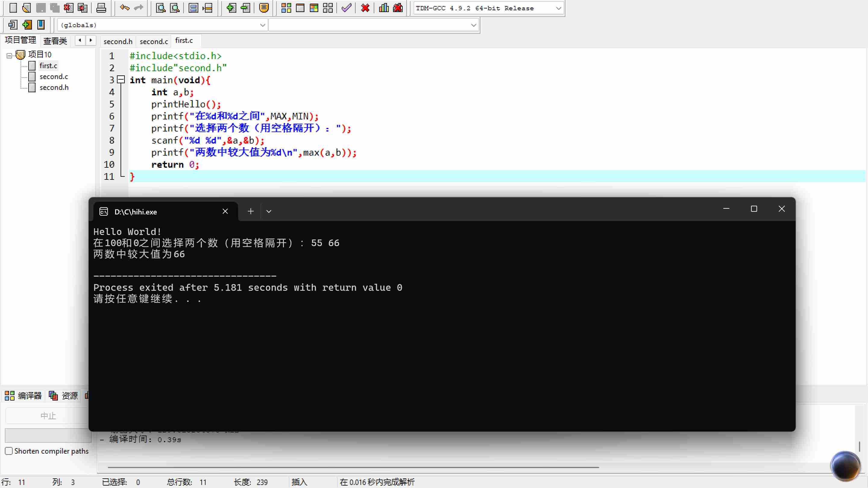The height and width of the screenshot is (488, 868).
Task: Click the red X stop execution icon
Action: [x=365, y=8]
